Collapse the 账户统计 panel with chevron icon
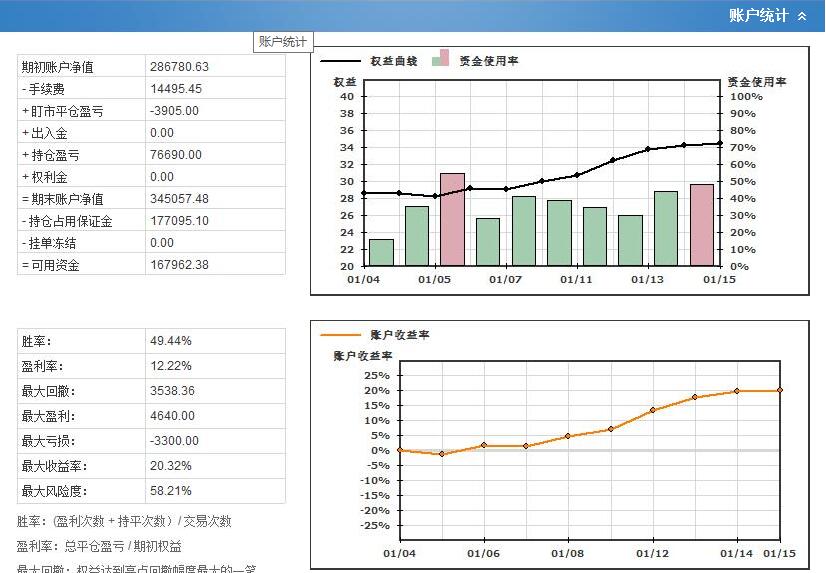Screen dimensions: 826x573 [802, 16]
